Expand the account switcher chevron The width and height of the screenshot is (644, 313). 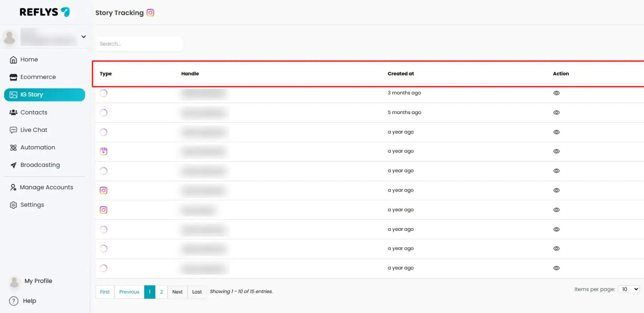(x=83, y=36)
